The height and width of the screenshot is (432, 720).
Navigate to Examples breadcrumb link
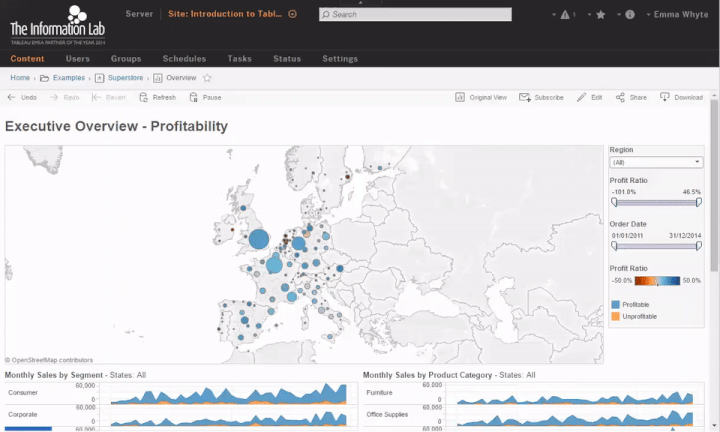click(x=69, y=78)
